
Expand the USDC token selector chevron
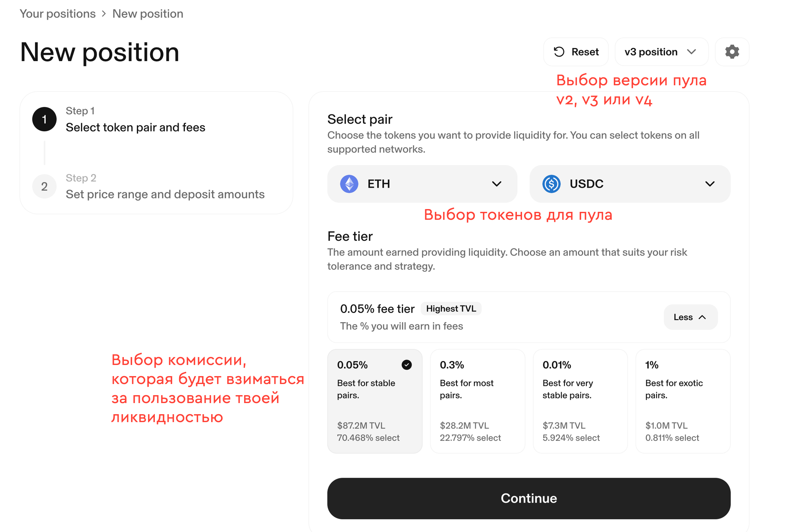(x=710, y=184)
